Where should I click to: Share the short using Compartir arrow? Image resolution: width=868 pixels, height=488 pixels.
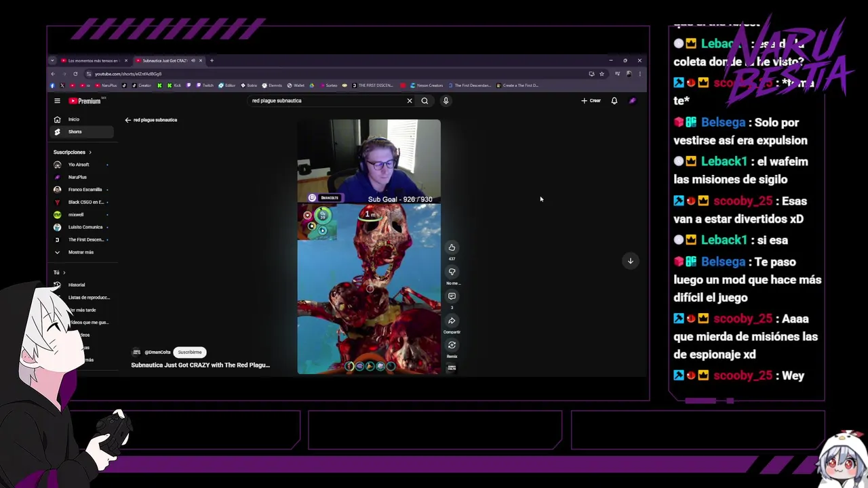(x=452, y=321)
